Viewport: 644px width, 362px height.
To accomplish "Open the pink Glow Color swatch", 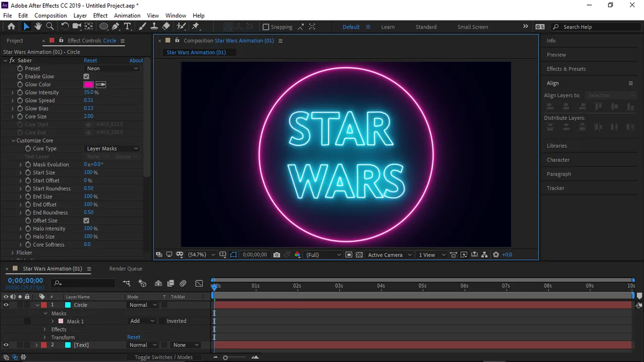I will [89, 84].
